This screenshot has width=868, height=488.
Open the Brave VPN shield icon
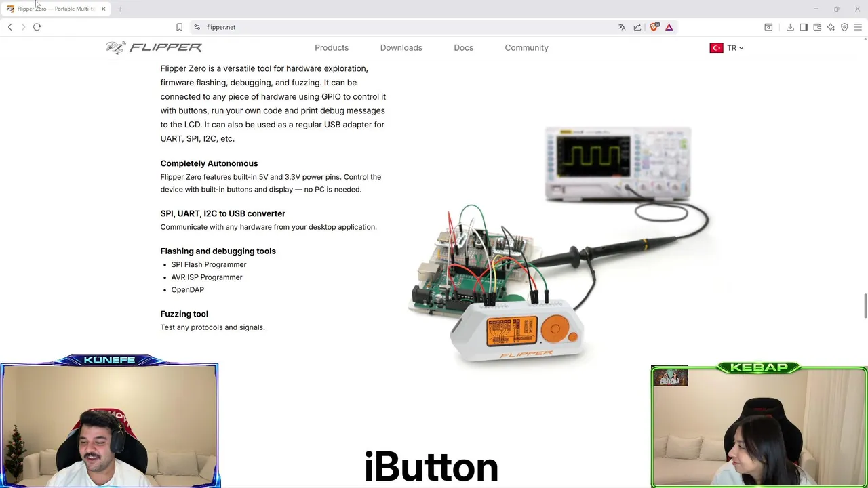[x=844, y=27]
